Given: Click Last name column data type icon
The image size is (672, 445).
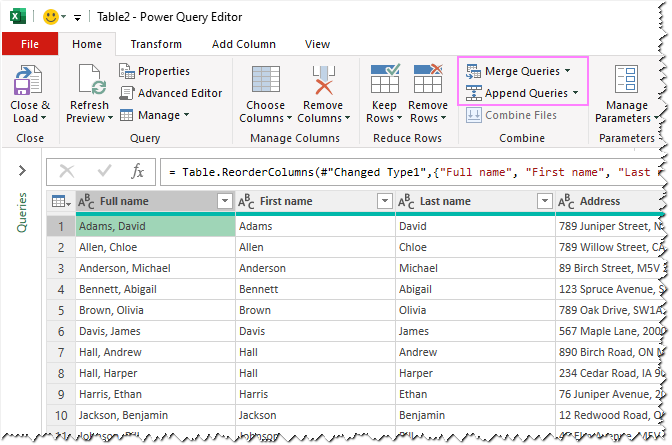Looking at the screenshot, I should [406, 201].
